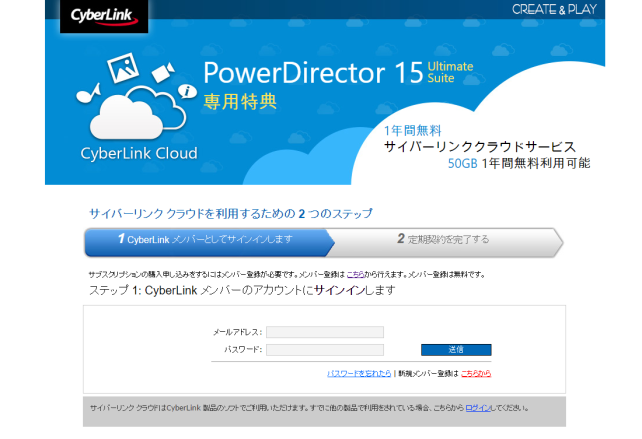Focus the パスワード input field
Screen dimensions: 642x439
click(x=325, y=350)
